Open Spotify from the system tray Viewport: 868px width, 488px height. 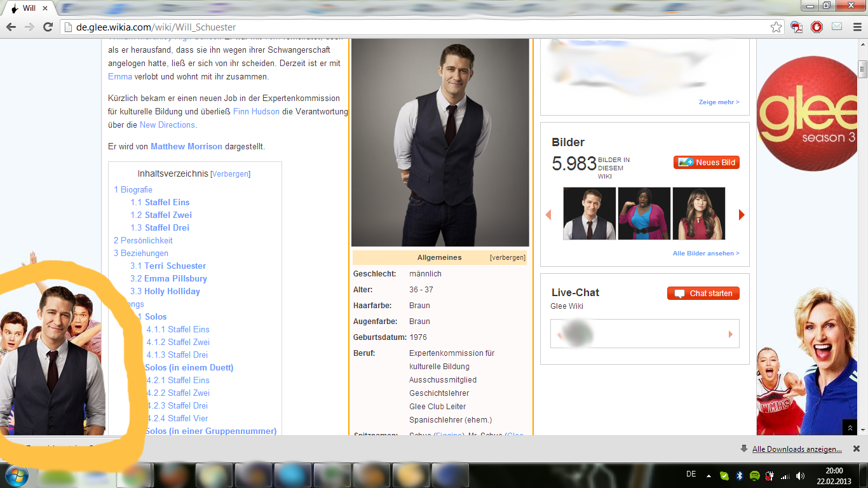click(755, 475)
